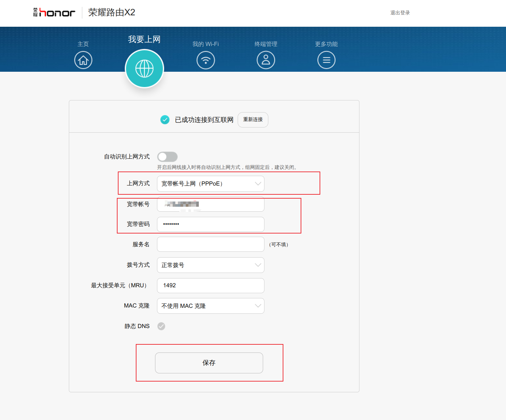Click the globe internet access icon
This screenshot has height=420, width=506.
144,68
